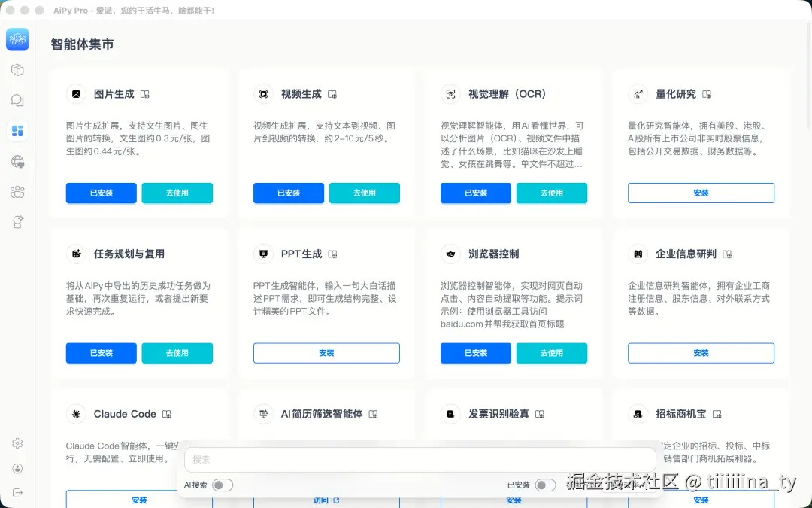Click the 任务规划与复用 task planner icon
Image resolution: width=812 pixels, height=508 pixels.
coord(76,254)
